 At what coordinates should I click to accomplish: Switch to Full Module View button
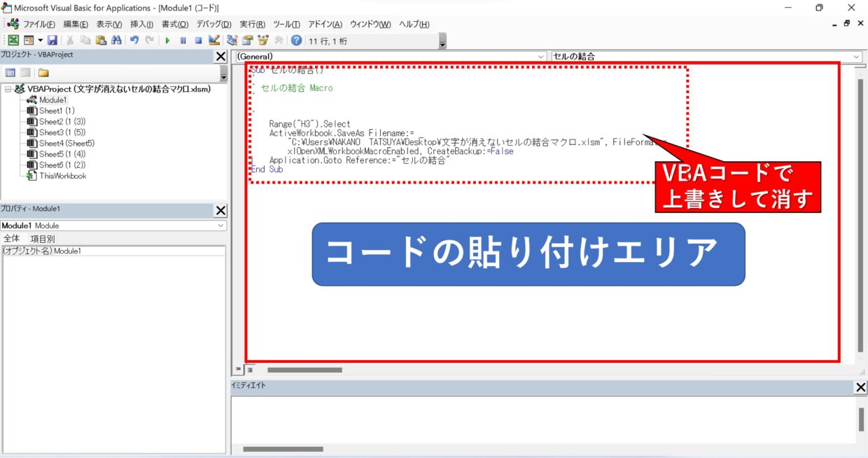coord(248,370)
